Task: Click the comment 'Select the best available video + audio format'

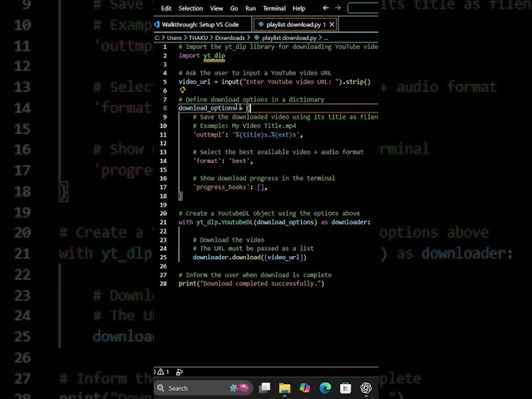Action: tap(278, 152)
